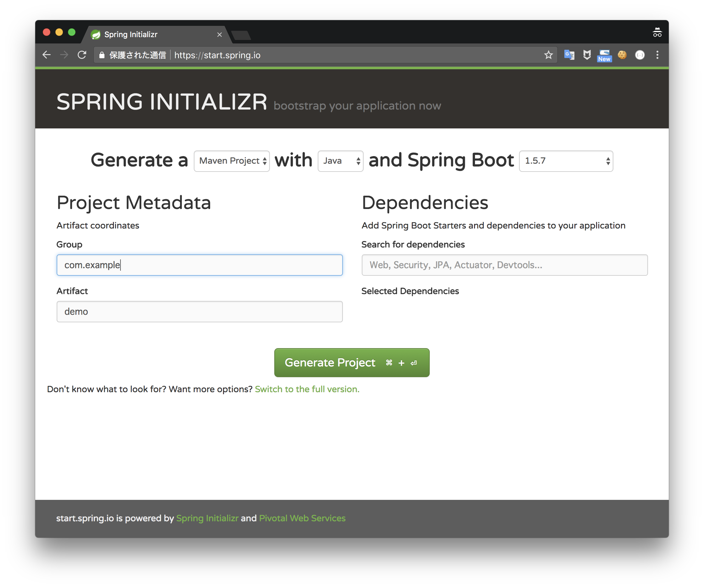This screenshot has height=588, width=704.
Task: Open the Maven Project dropdown
Action: (x=232, y=161)
